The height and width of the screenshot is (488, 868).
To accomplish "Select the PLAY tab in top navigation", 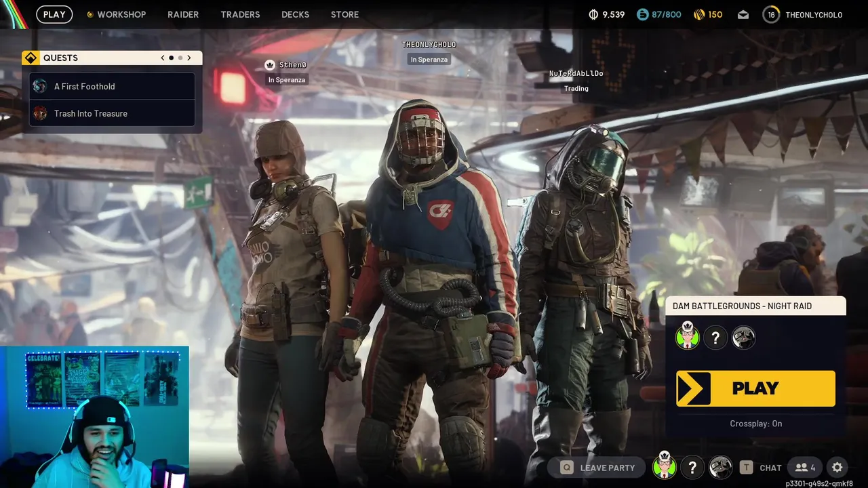I will coord(54,14).
